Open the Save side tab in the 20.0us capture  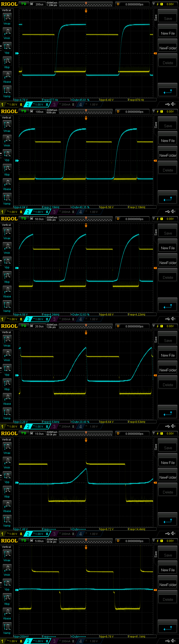[x=156, y=339]
